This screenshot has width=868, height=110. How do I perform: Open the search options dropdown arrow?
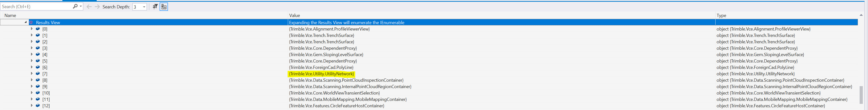[x=81, y=6]
